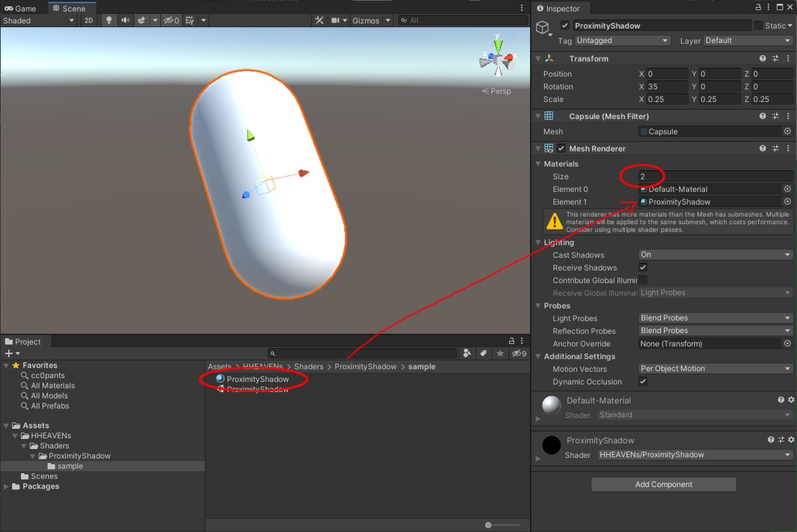The width and height of the screenshot is (797, 532).
Task: Collapse the Transform component section
Action: point(538,58)
